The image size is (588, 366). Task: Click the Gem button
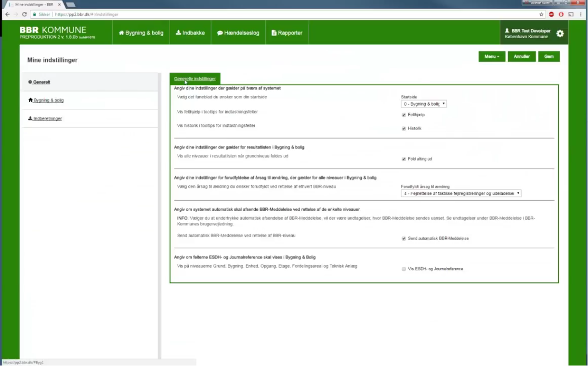coord(549,56)
